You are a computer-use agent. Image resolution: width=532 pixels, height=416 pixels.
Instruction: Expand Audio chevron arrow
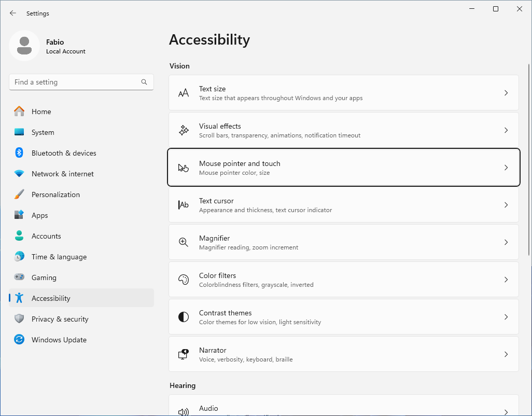tap(506, 412)
